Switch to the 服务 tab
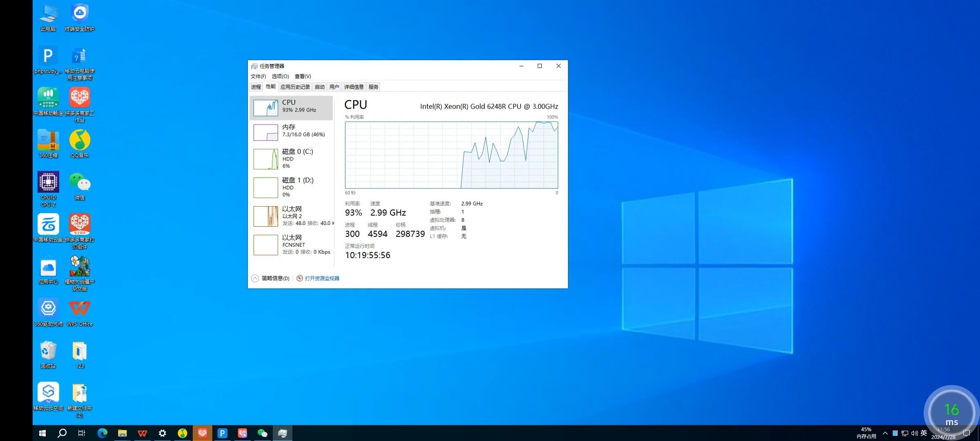Image resolution: width=980 pixels, height=441 pixels. [x=373, y=87]
